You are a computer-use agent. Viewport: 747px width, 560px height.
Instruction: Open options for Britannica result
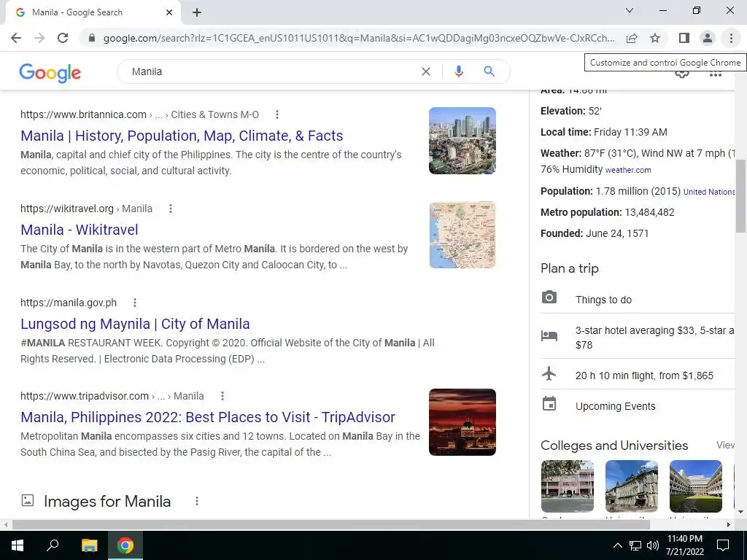(x=276, y=114)
